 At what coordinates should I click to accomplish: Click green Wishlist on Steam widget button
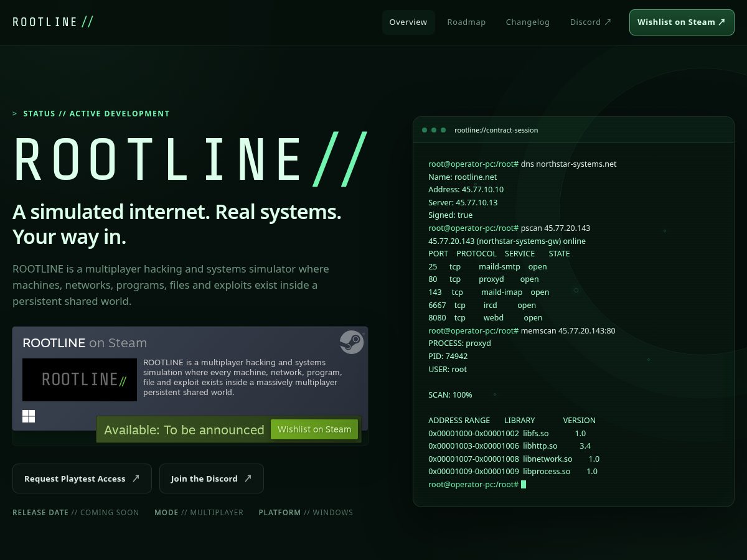pyautogui.click(x=314, y=429)
